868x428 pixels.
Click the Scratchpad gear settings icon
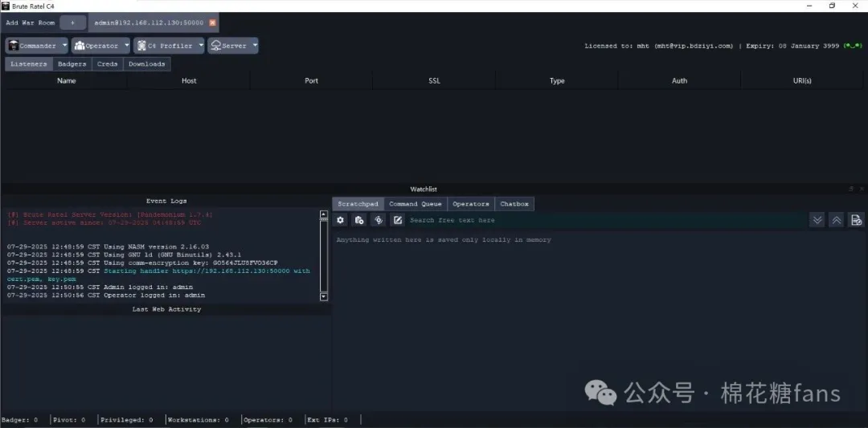341,220
